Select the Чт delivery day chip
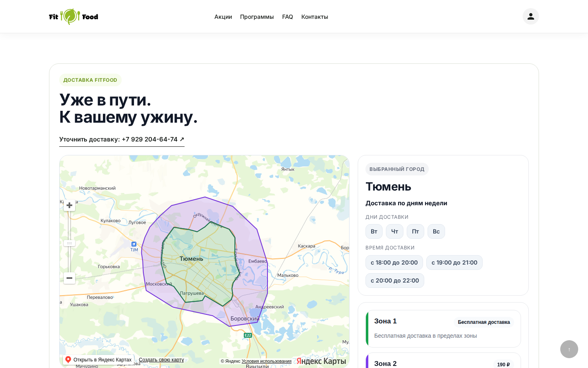This screenshot has height=368, width=588. [x=394, y=231]
